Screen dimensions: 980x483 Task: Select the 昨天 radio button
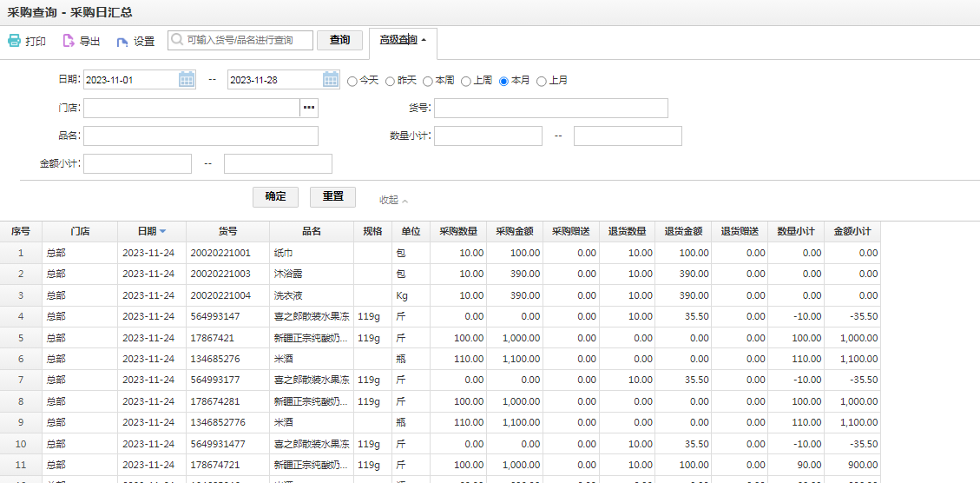click(x=390, y=82)
